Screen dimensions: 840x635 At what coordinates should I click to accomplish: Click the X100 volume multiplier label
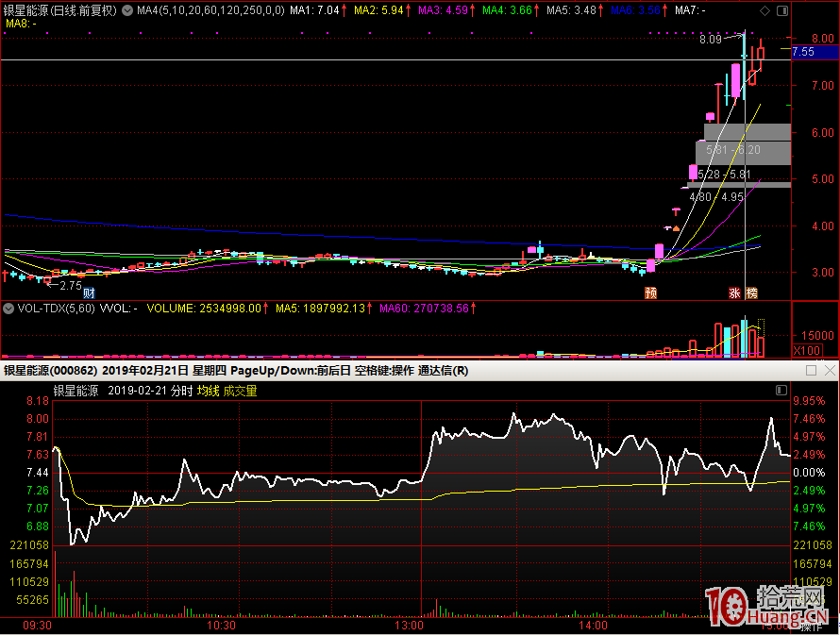[x=805, y=350]
